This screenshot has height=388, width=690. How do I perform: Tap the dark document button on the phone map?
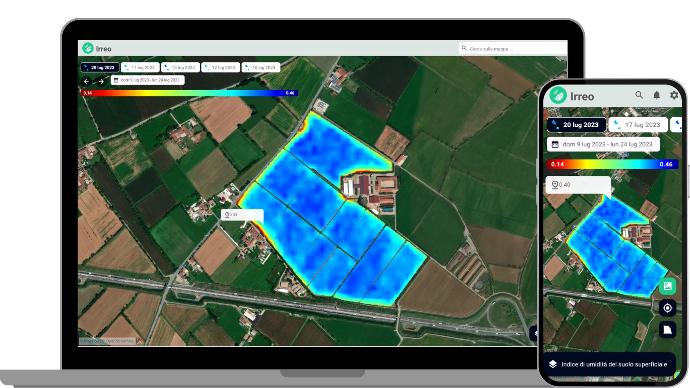[668, 329]
